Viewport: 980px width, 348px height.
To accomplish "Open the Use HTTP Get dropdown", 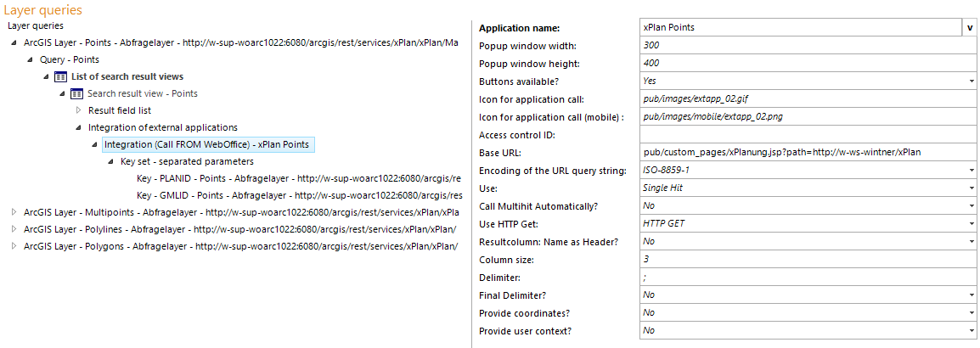I will click(972, 224).
